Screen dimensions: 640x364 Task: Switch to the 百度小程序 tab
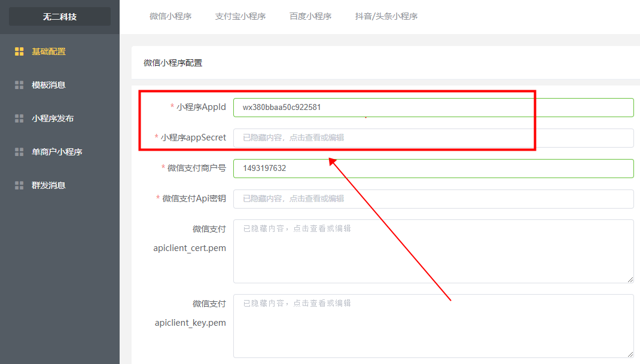310,16
